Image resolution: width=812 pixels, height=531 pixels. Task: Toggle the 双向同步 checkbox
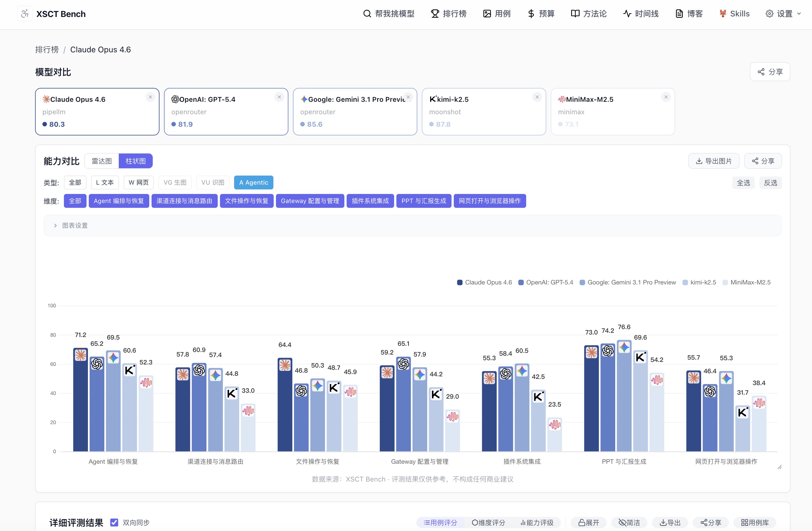coord(114,523)
